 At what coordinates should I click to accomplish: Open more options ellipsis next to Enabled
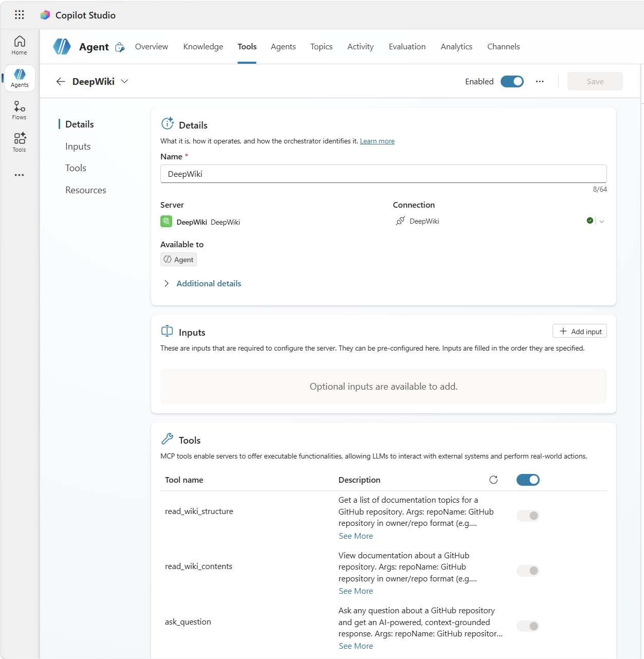click(x=540, y=82)
